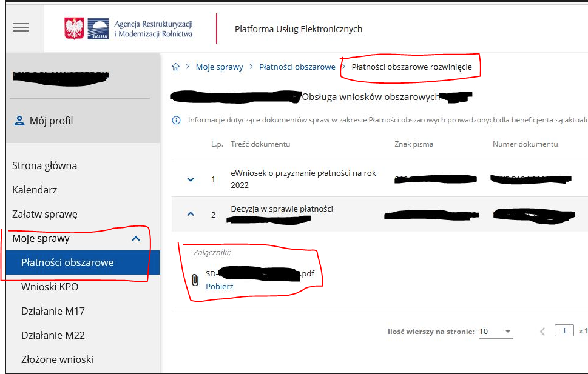Viewport: 588px width, 374px height.
Task: Go to home via breadcrumb house icon
Action: (176, 67)
